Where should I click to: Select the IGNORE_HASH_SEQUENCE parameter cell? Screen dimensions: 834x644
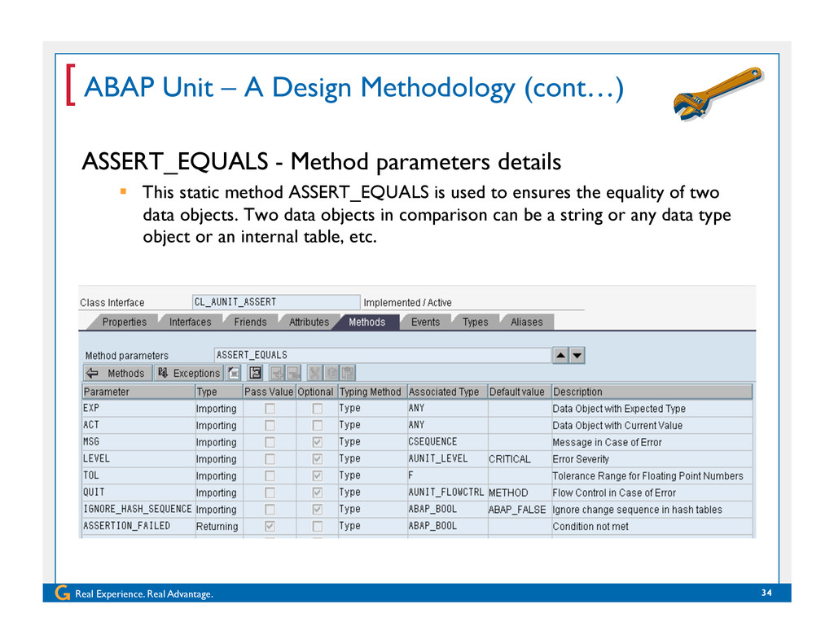[x=138, y=510]
